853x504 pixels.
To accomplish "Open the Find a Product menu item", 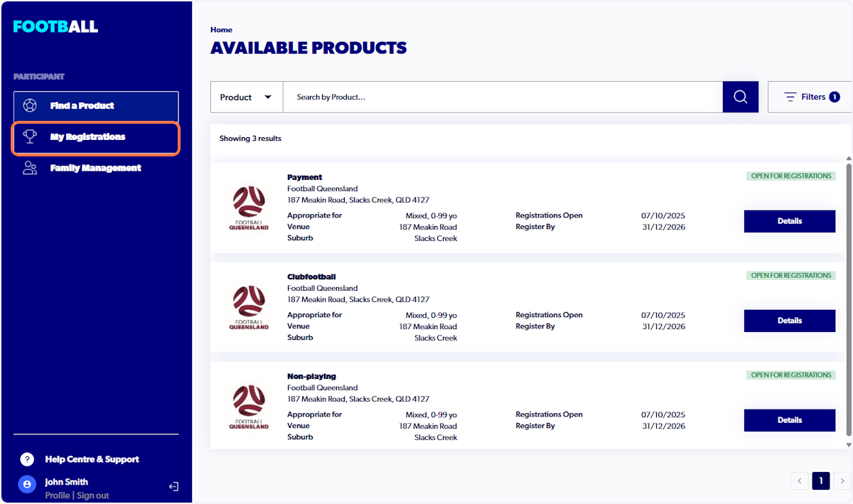I will (x=96, y=106).
